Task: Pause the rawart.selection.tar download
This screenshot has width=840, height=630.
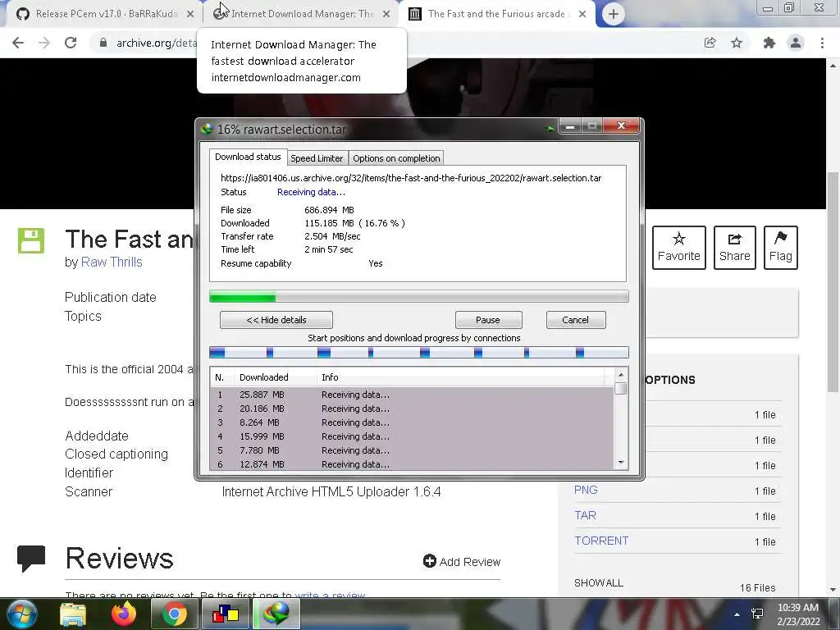Action: coord(488,320)
